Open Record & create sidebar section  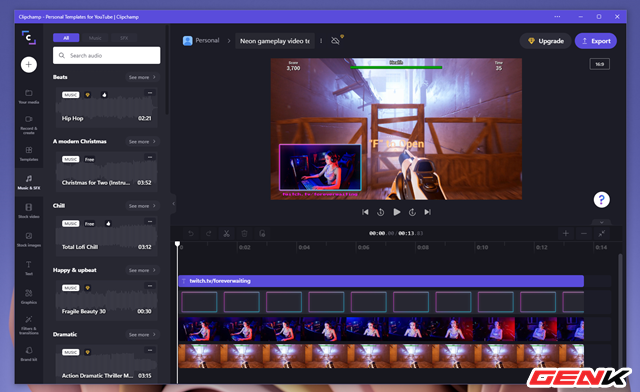(x=29, y=125)
